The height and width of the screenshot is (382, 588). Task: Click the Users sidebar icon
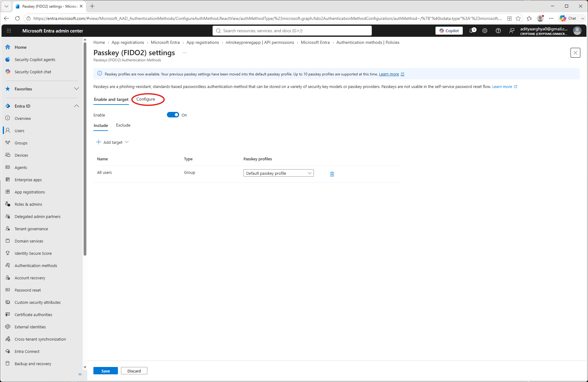(8, 131)
